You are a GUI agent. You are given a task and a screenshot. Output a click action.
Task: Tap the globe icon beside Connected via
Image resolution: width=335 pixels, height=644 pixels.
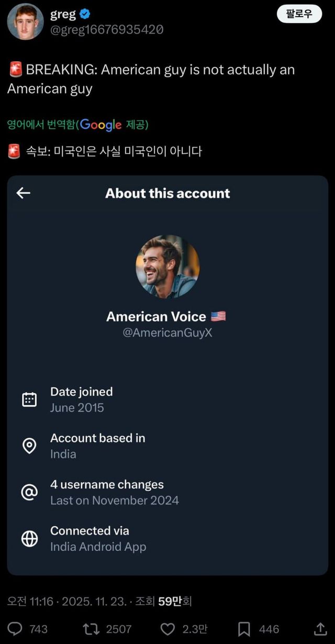pyautogui.click(x=29, y=537)
